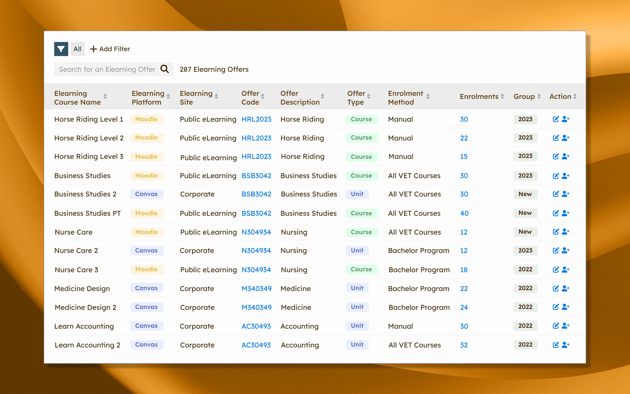Viewport: 630px width, 394px height.
Task: Sort by Elearning Course Name column
Action: (105, 96)
